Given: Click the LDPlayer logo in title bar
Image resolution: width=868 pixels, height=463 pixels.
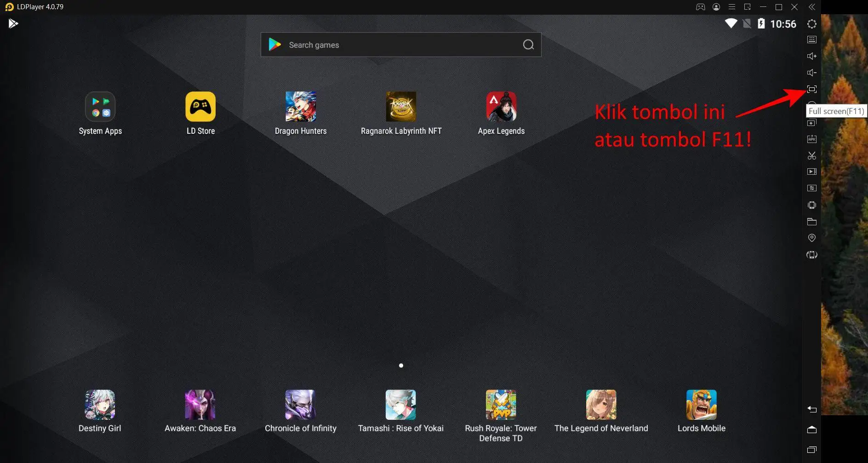Looking at the screenshot, I should [9, 7].
